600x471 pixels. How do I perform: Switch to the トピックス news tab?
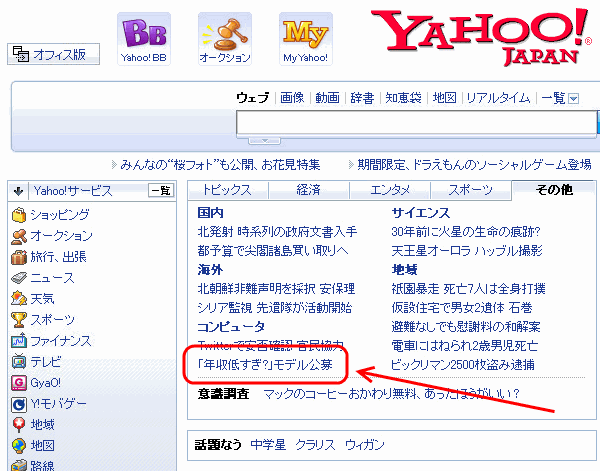tap(228, 190)
